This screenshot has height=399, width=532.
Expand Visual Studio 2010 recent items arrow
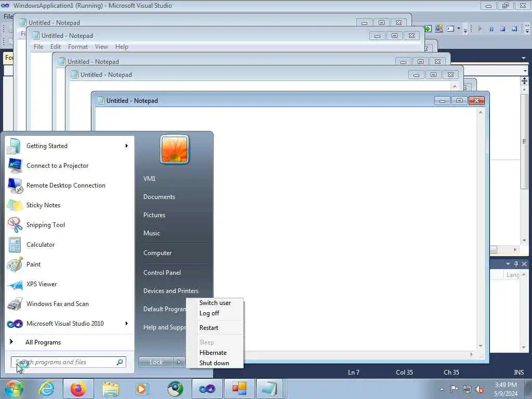tap(127, 323)
